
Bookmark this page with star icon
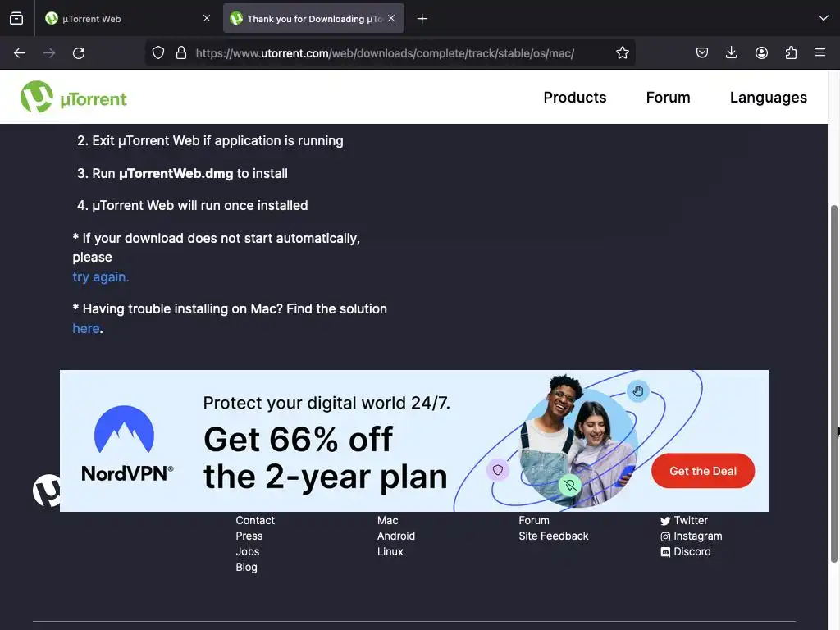622,53
